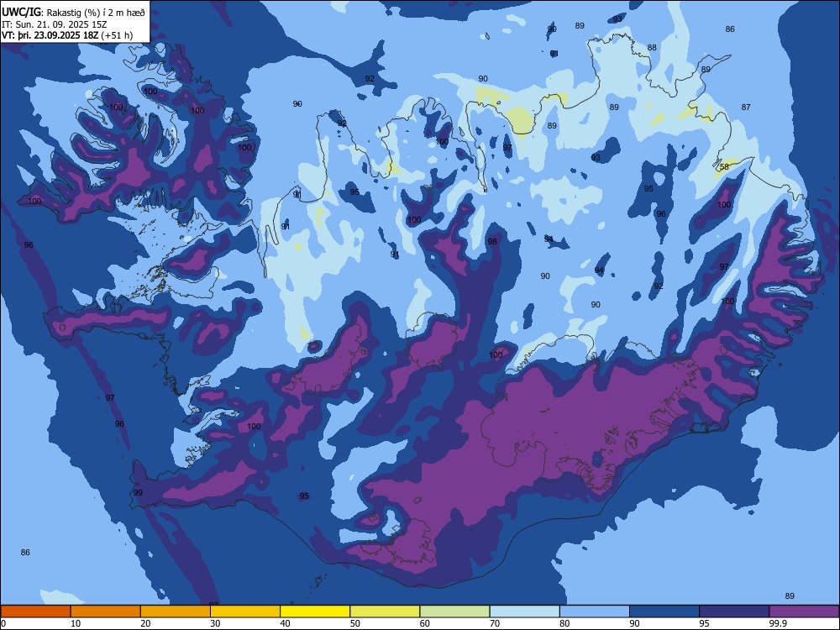Viewport: 840px width, 630px height.
Task: Click the 'VT: þri. 23.09.2025 18Z (+51 h)' line
Action: pos(67,35)
